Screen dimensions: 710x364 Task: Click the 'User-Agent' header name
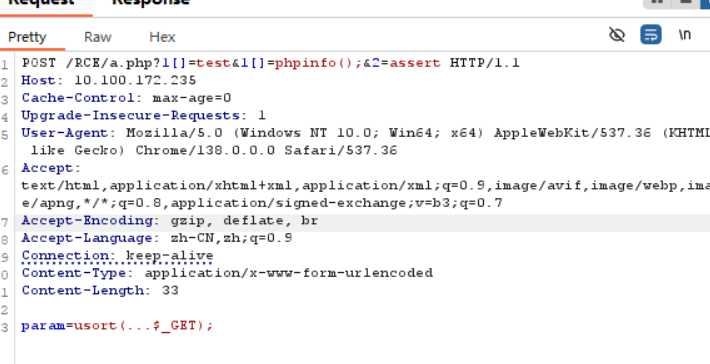65,133
